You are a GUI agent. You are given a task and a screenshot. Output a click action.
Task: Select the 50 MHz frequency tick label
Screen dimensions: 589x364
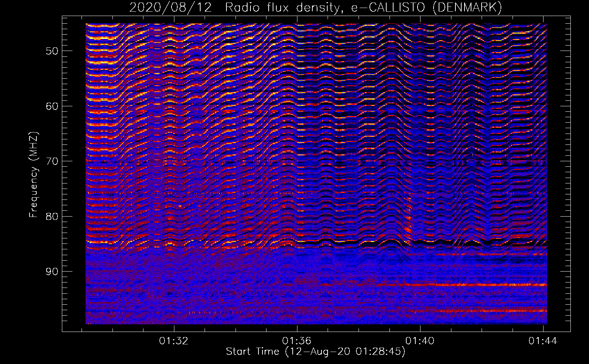(x=52, y=51)
